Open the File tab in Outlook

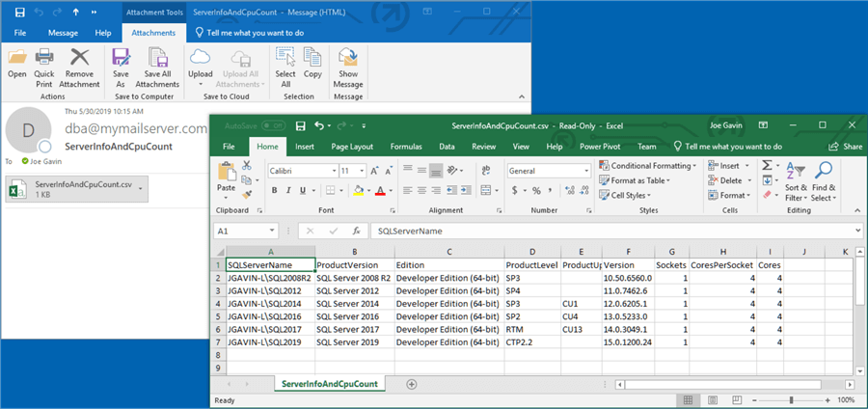point(20,33)
